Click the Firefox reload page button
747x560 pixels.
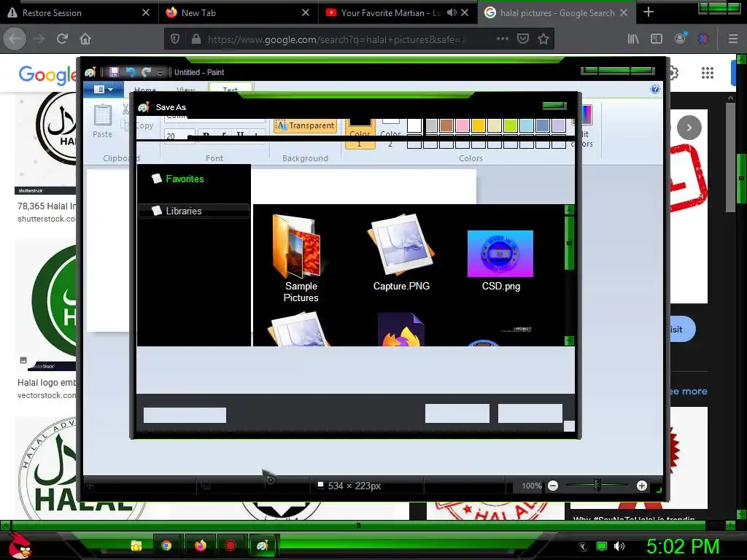click(62, 39)
